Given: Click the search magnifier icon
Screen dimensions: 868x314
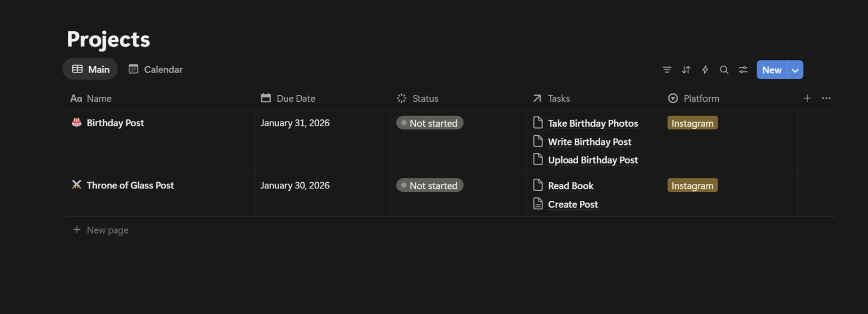Looking at the screenshot, I should (724, 70).
